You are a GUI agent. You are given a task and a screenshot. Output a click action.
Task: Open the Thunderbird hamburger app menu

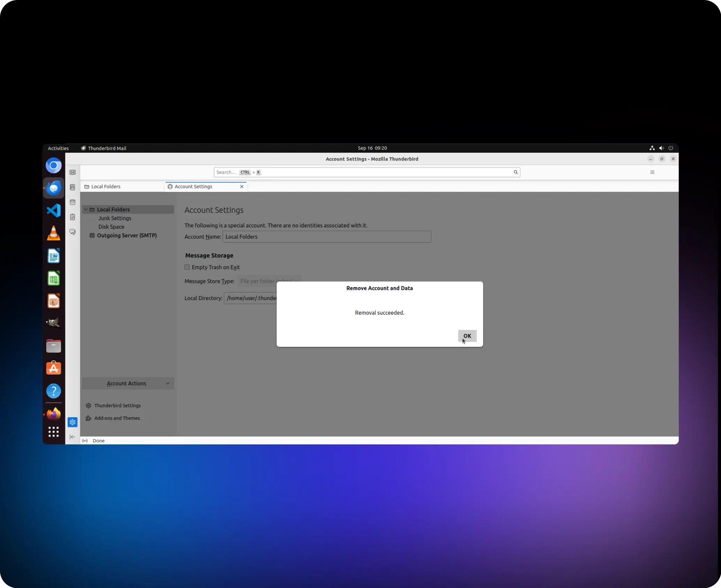point(652,172)
